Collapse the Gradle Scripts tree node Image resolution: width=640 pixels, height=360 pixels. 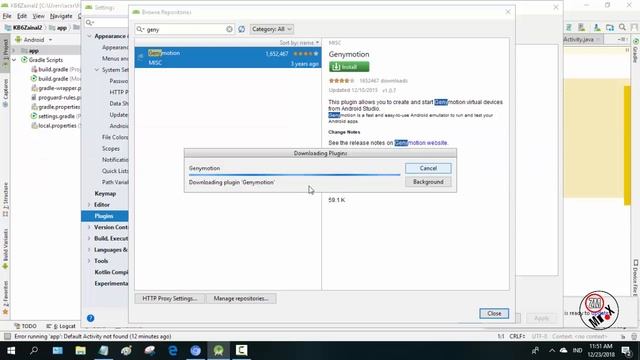tap(14, 60)
